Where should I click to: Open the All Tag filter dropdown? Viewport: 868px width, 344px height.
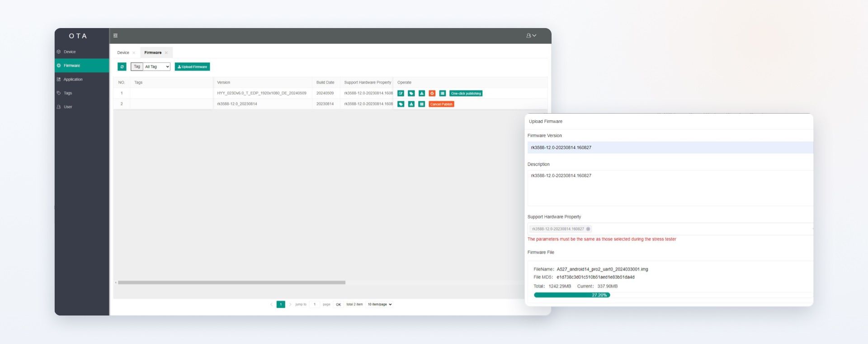pyautogui.click(x=157, y=67)
